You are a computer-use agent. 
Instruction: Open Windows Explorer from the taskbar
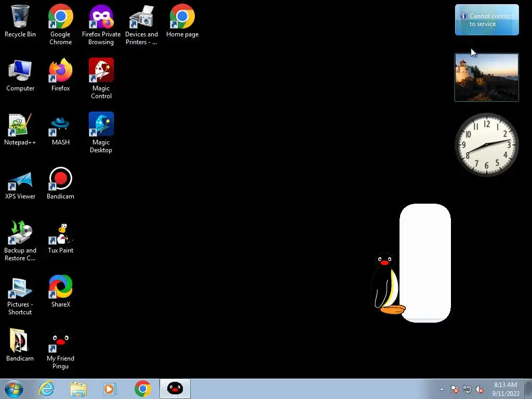78,389
